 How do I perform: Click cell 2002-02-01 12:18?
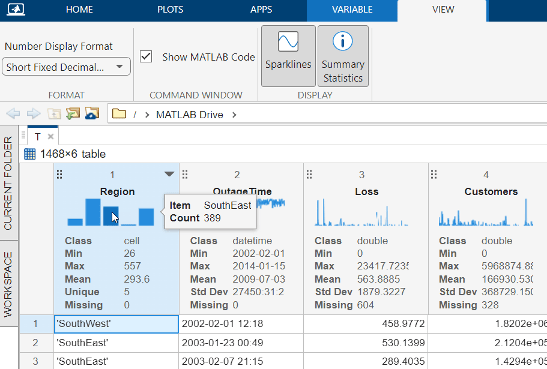pyautogui.click(x=241, y=324)
